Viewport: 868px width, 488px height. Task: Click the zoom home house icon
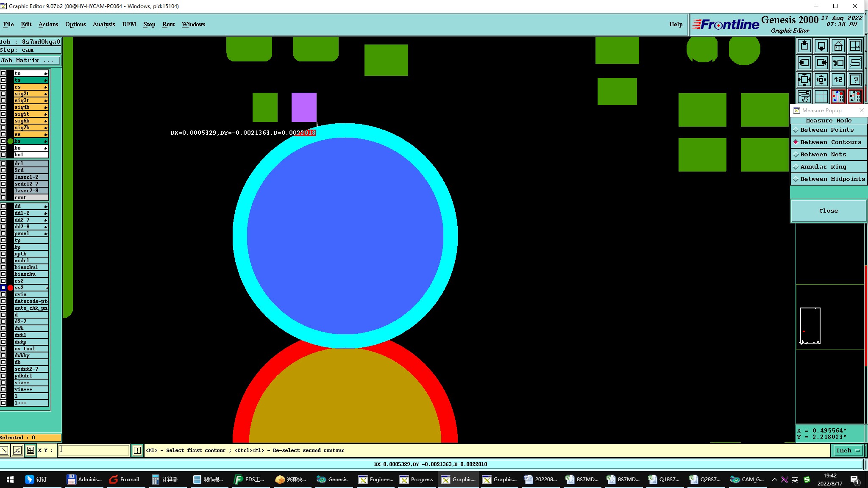tap(838, 46)
